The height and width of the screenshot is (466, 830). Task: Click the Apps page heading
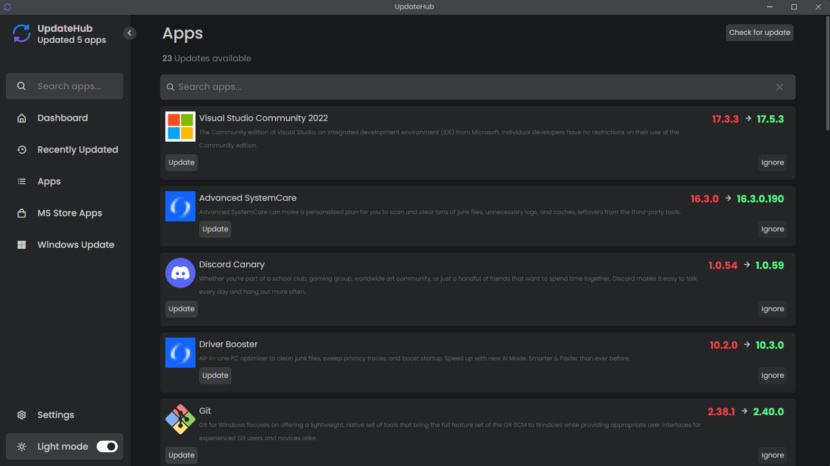[x=183, y=33]
